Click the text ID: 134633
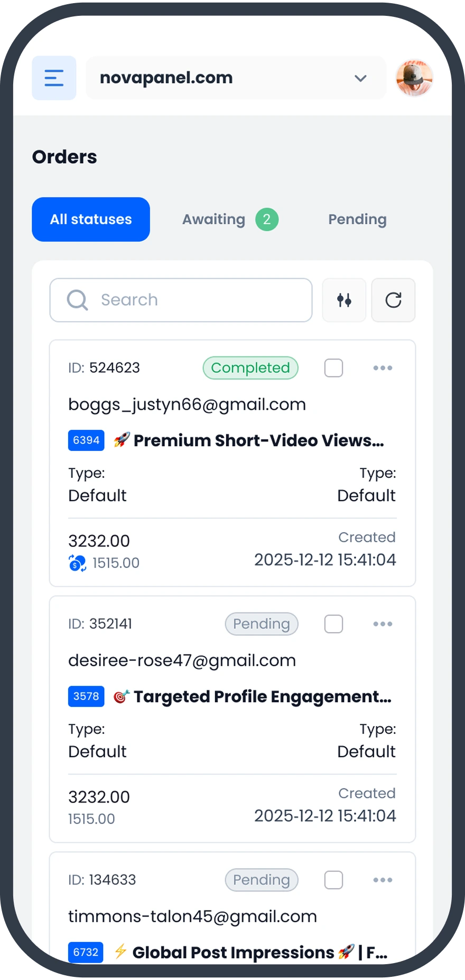 click(x=102, y=880)
